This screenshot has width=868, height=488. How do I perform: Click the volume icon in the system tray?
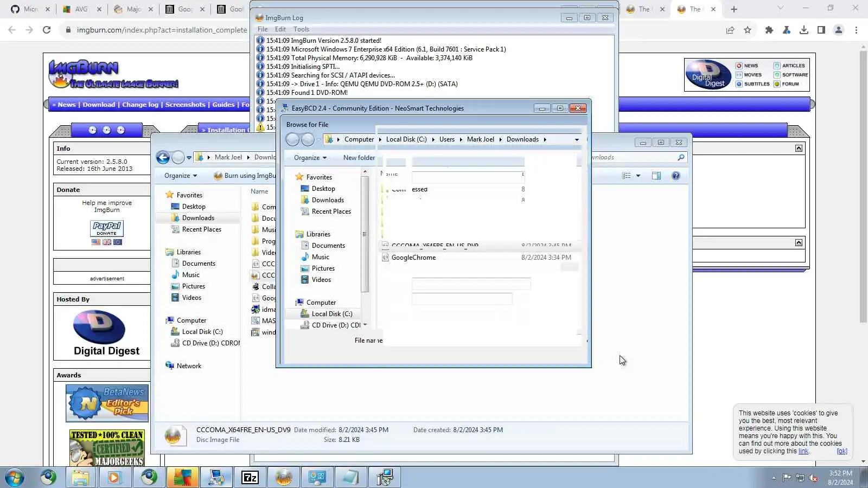tap(813, 478)
